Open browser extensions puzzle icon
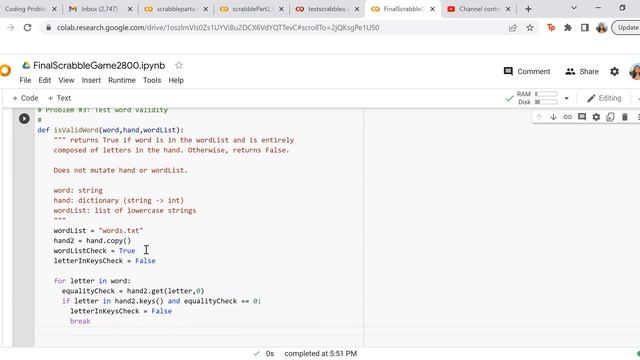Screen dimensions: 640x360 coord(568,28)
